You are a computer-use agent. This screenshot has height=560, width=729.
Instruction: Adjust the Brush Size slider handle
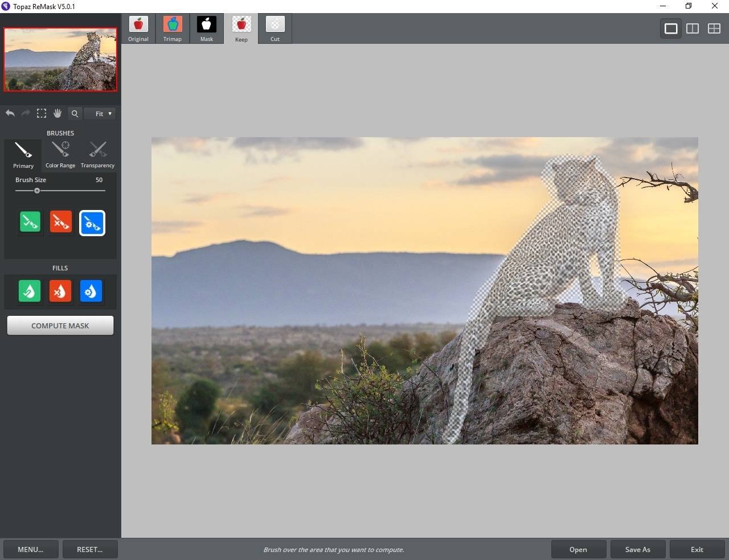point(37,191)
